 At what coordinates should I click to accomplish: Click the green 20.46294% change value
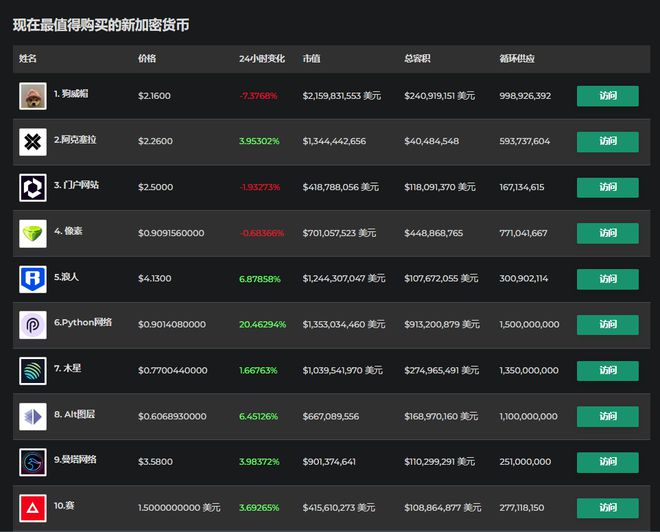(263, 325)
